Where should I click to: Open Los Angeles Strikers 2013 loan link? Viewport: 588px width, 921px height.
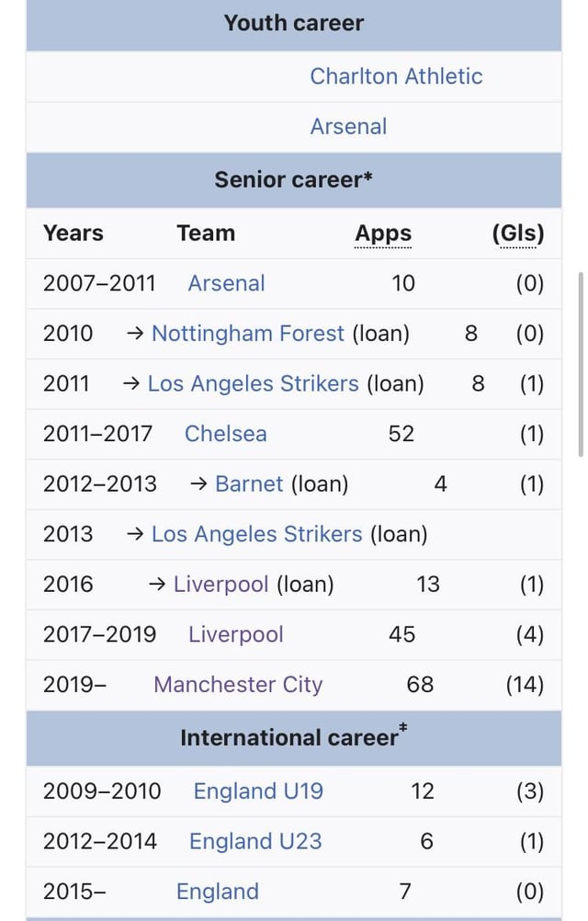coord(256,534)
